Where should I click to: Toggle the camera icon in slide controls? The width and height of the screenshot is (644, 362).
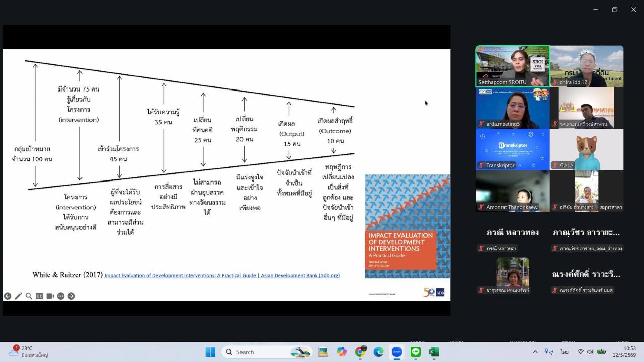tap(50, 296)
